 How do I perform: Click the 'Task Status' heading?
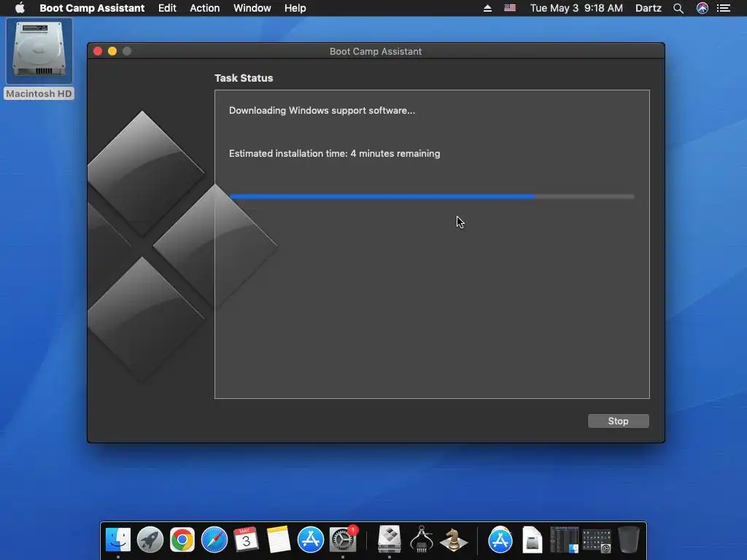pyautogui.click(x=244, y=78)
